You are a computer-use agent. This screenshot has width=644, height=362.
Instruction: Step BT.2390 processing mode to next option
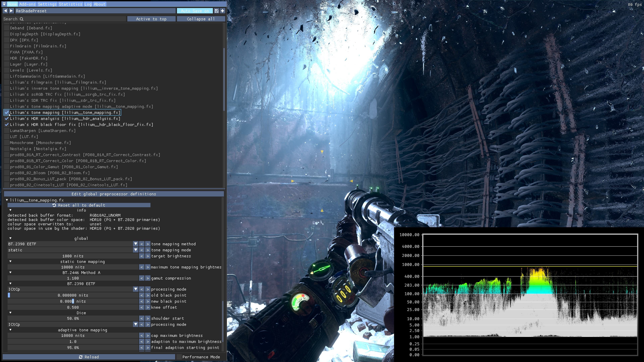click(148, 289)
